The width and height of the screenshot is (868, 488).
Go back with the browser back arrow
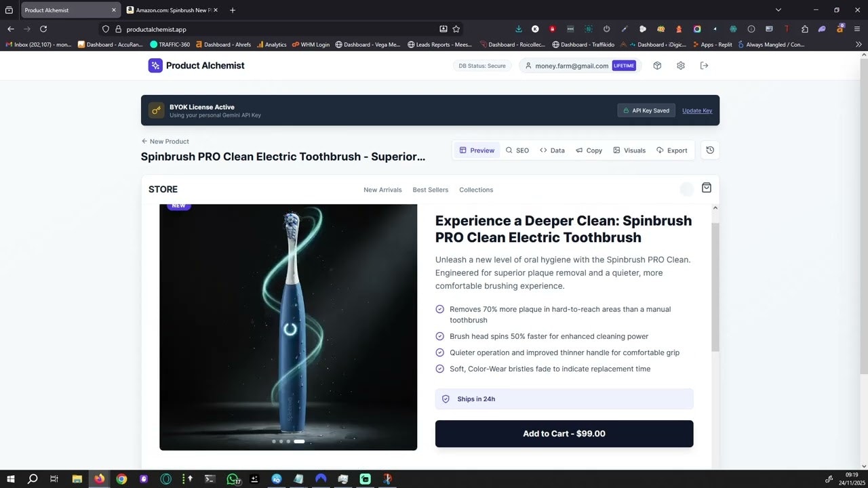11,29
